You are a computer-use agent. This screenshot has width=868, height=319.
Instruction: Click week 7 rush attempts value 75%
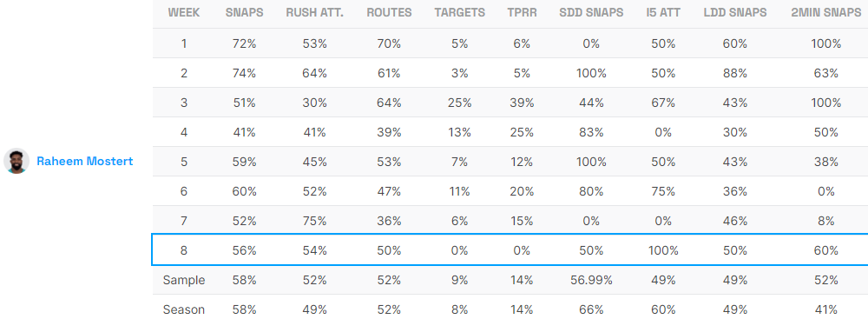point(315,221)
